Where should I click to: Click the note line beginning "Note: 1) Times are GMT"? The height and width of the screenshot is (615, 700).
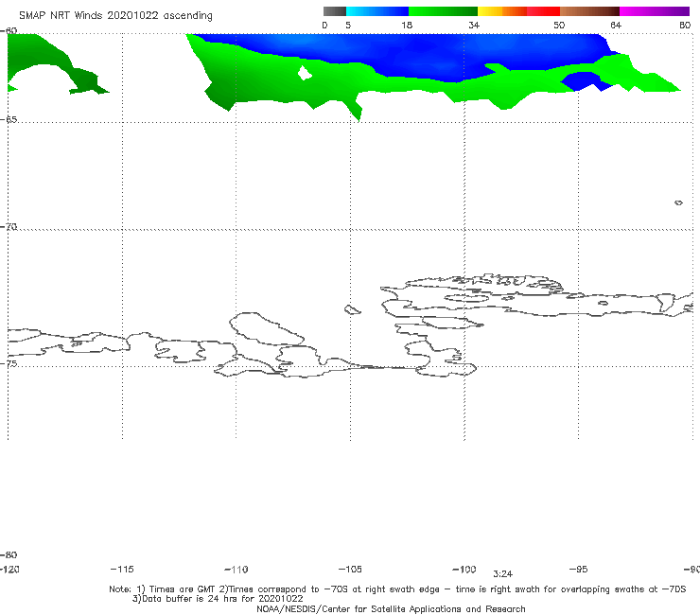tap(397, 589)
